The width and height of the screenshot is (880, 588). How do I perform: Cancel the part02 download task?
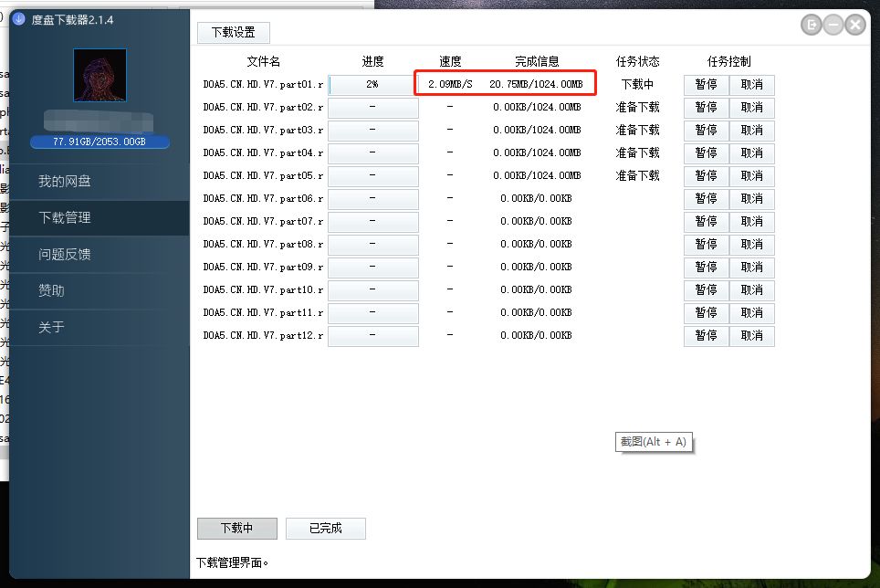[x=752, y=107]
